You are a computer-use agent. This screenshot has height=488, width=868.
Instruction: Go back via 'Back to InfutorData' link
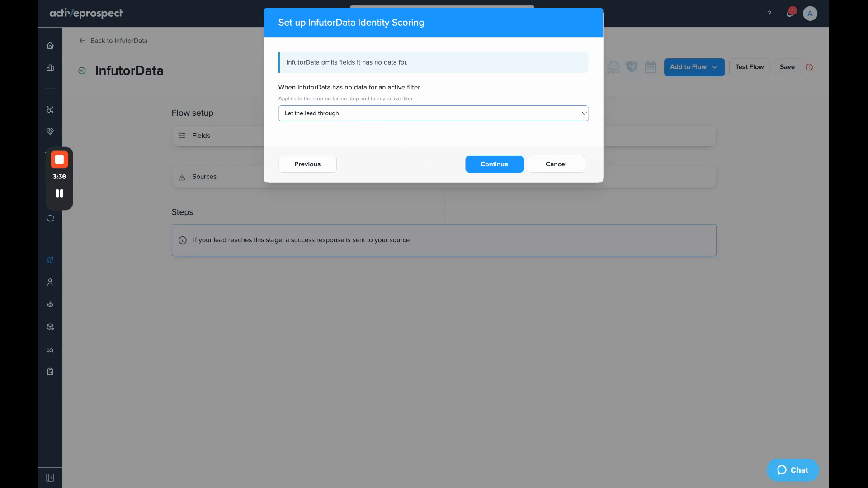[x=113, y=41]
